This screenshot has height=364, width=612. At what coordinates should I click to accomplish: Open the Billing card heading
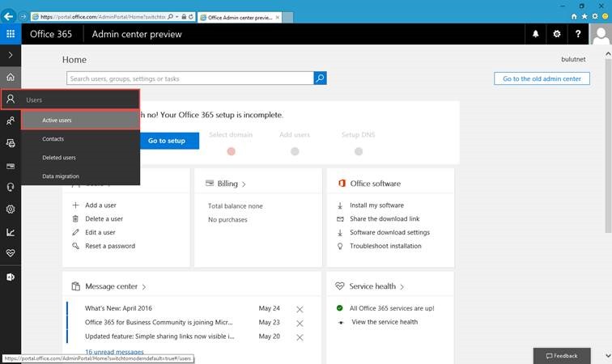pyautogui.click(x=227, y=184)
